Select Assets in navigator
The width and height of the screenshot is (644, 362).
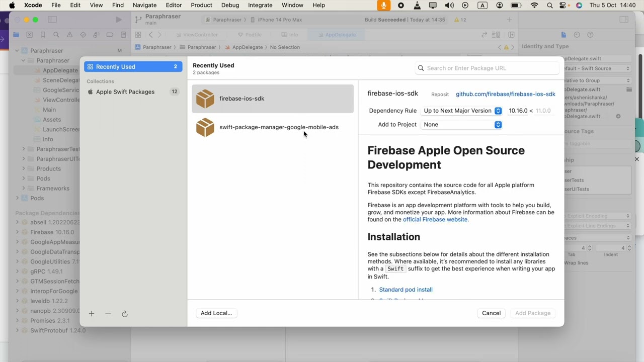tap(52, 120)
